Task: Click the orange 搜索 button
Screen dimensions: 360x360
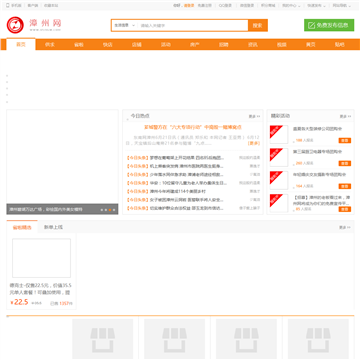Action: pyautogui.click(x=258, y=25)
